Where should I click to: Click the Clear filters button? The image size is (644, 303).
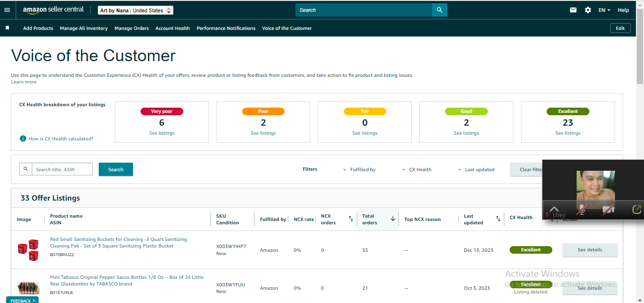coord(526,169)
